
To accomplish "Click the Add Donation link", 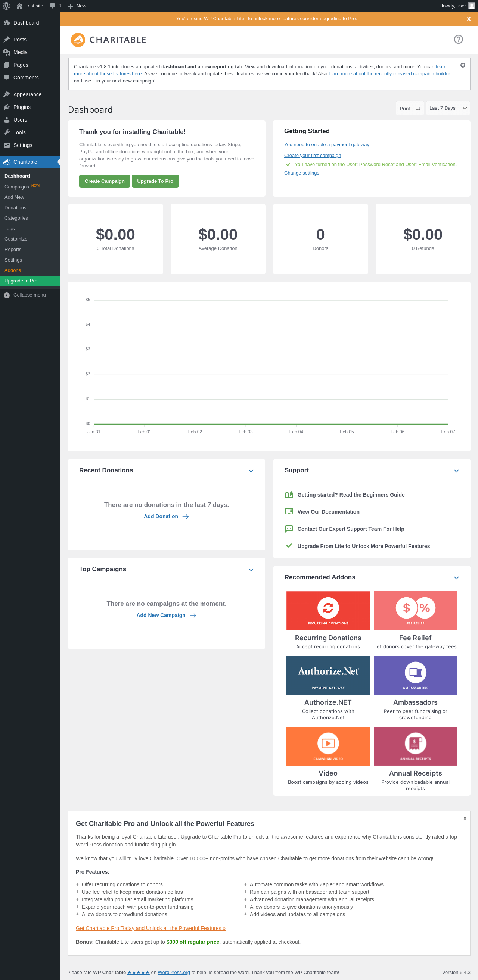I will tap(166, 516).
